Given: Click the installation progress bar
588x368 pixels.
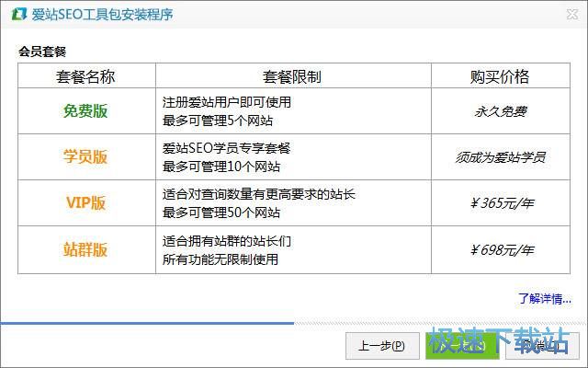Looking at the screenshot, I should pos(293,323).
